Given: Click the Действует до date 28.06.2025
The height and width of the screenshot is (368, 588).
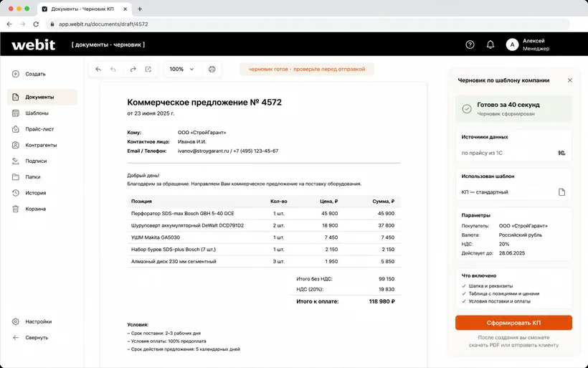Looking at the screenshot, I should [x=512, y=253].
